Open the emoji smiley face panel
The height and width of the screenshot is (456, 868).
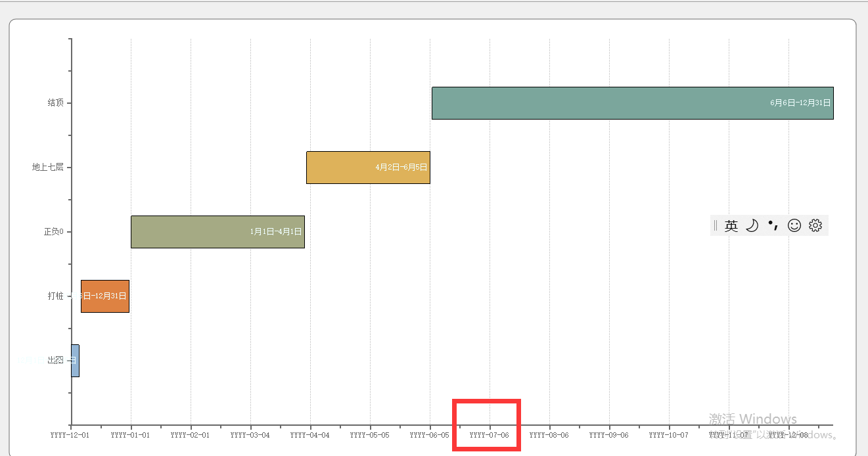point(794,225)
